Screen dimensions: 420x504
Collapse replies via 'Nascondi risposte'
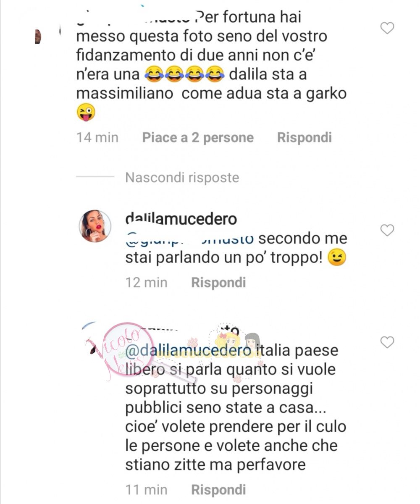(x=182, y=178)
